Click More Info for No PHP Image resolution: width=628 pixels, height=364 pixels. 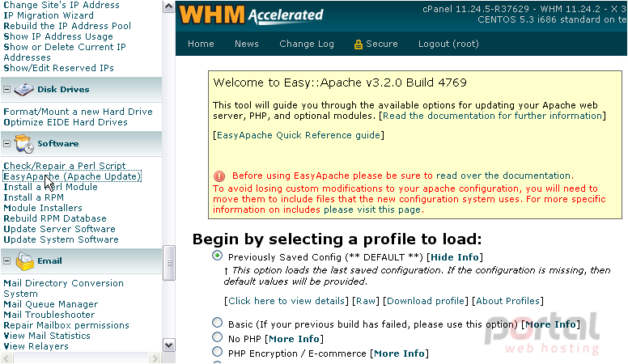point(294,339)
